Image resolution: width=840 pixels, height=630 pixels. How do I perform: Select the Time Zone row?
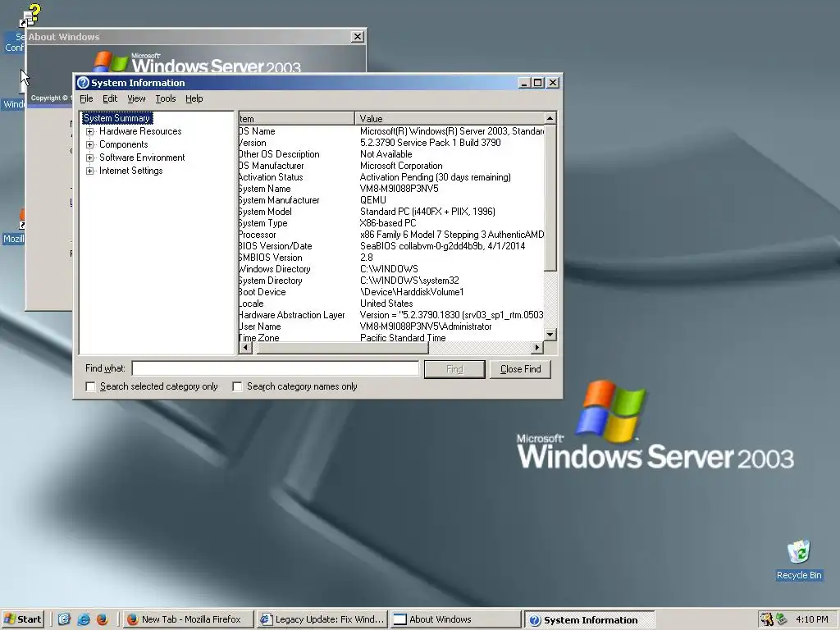coord(391,337)
